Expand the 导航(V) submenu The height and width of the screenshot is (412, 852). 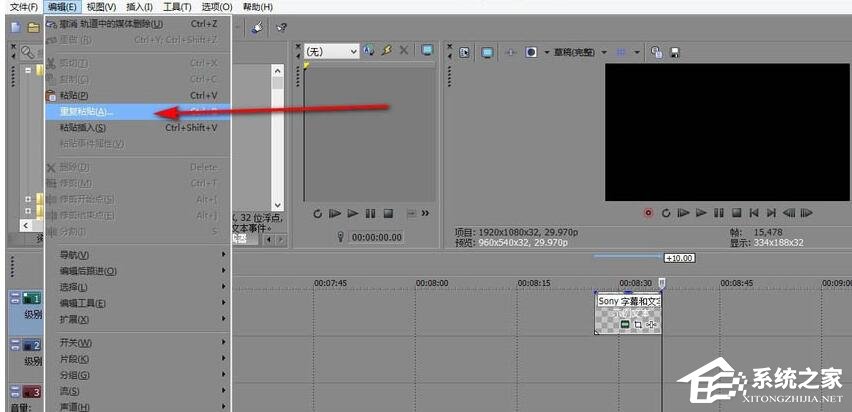(x=138, y=254)
